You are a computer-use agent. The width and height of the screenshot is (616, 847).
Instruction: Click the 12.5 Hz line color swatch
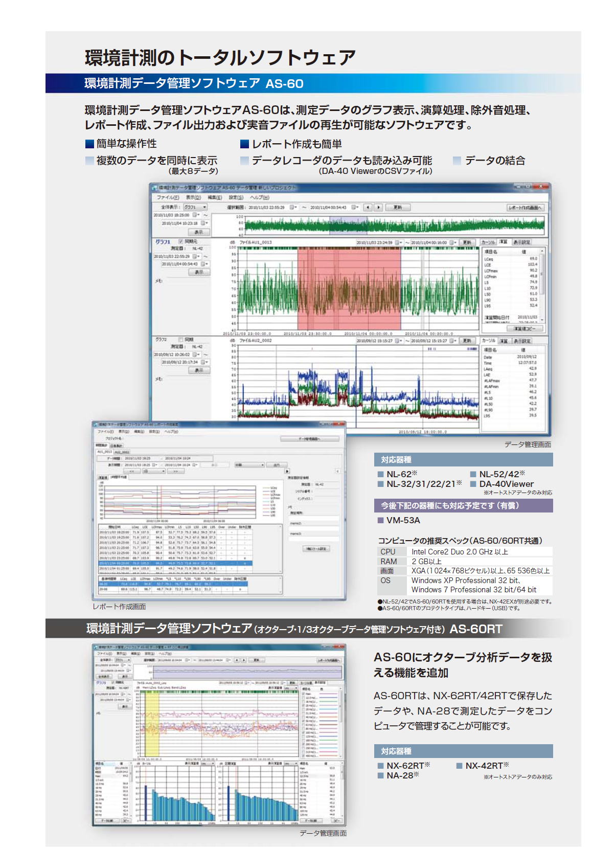click(328, 698)
